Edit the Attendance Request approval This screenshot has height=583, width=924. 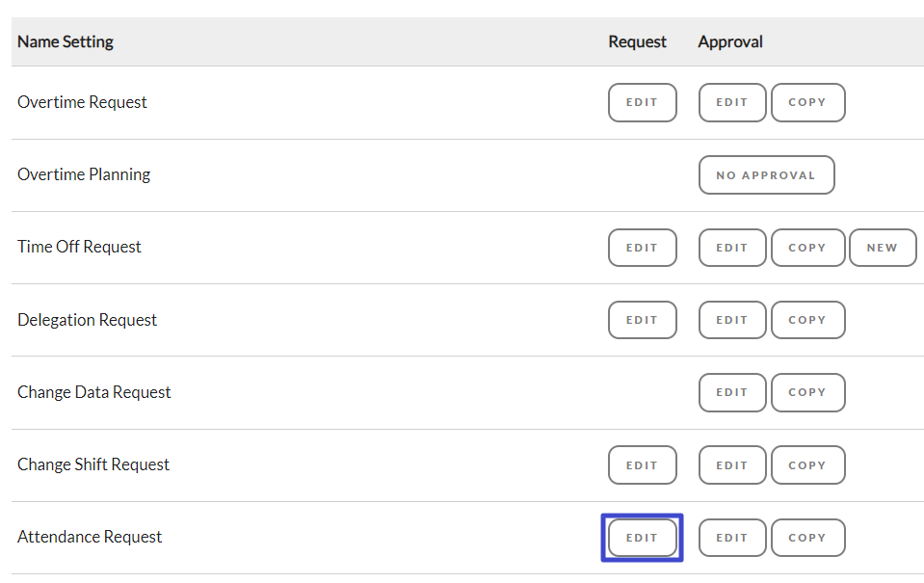[732, 538]
